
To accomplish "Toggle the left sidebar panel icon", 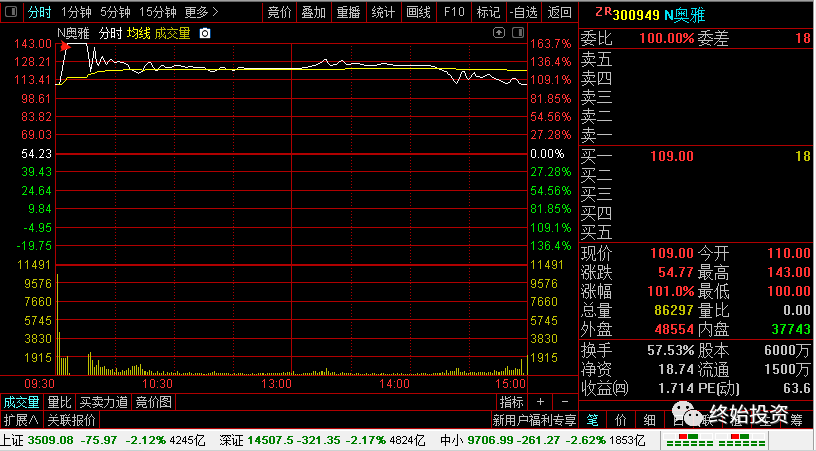I will [11, 11].
